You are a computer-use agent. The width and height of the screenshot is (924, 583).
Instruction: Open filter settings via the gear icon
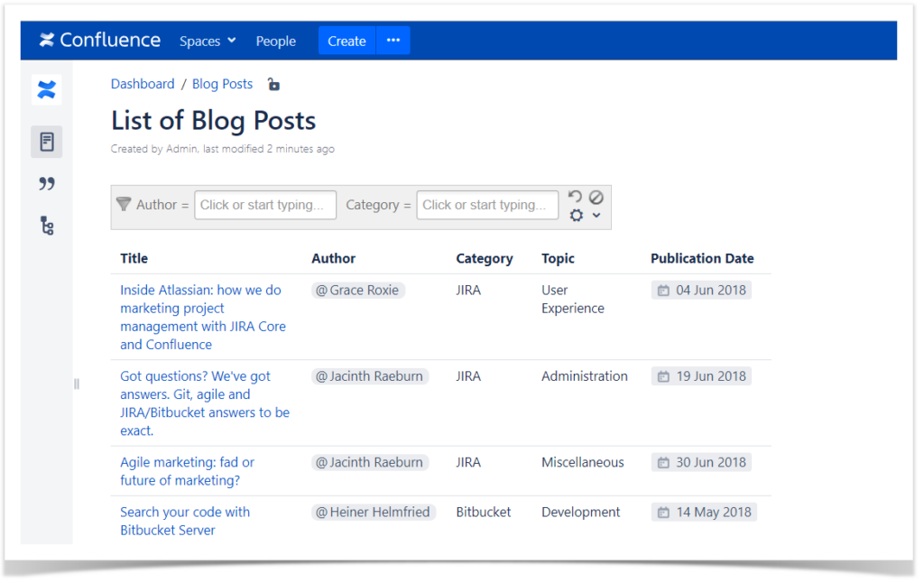point(578,215)
